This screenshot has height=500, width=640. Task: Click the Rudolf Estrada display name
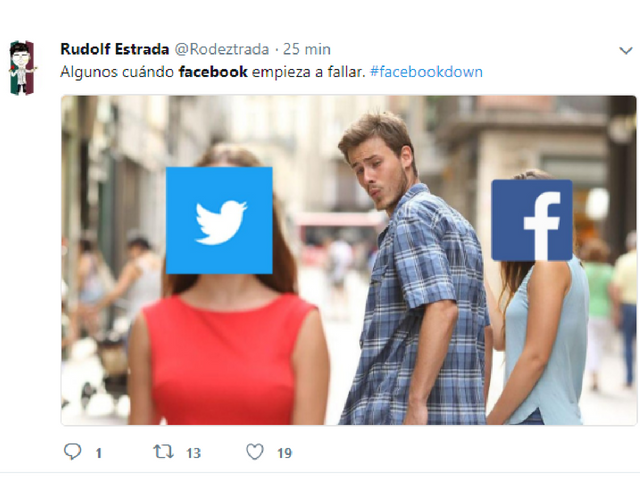point(115,49)
